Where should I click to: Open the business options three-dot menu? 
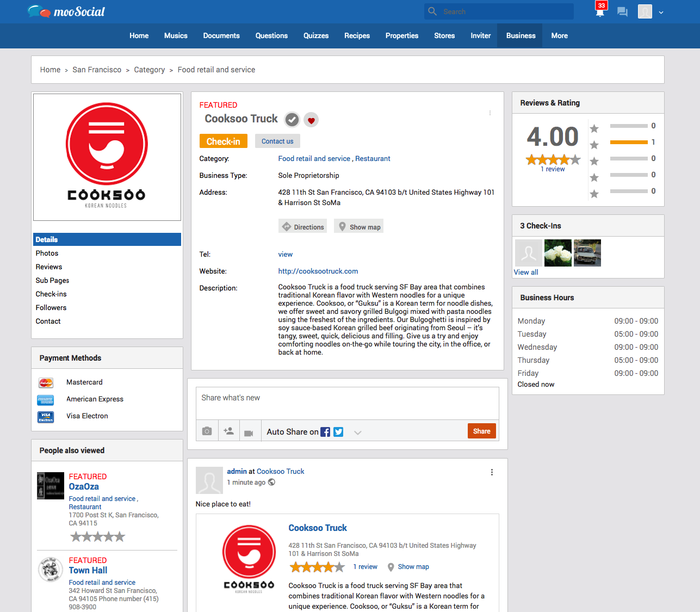(x=490, y=113)
